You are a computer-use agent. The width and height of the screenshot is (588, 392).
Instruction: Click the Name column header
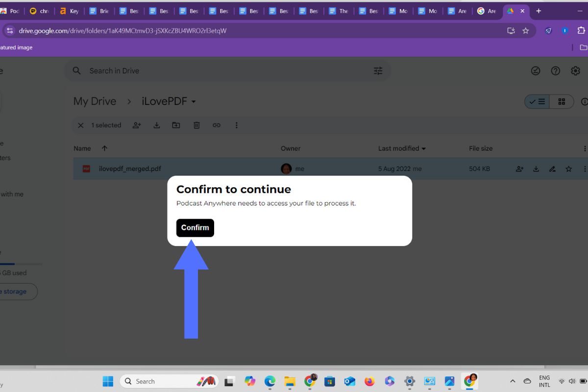tap(82, 148)
